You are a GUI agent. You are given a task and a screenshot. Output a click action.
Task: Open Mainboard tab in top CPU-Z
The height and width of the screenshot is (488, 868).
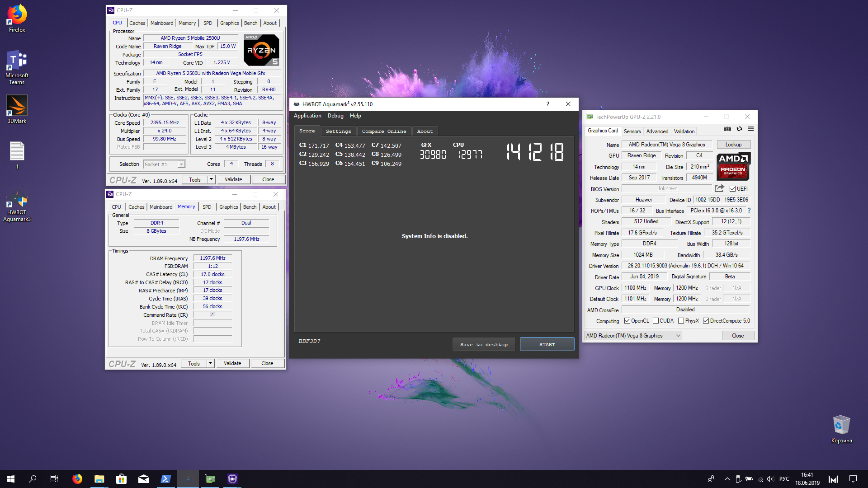(x=162, y=23)
